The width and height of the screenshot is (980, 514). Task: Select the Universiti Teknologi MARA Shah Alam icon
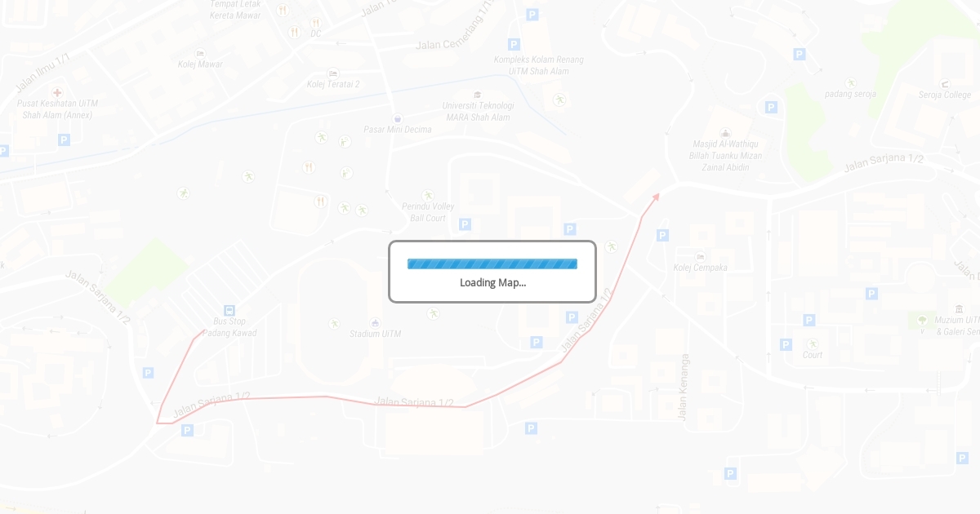coord(478,95)
